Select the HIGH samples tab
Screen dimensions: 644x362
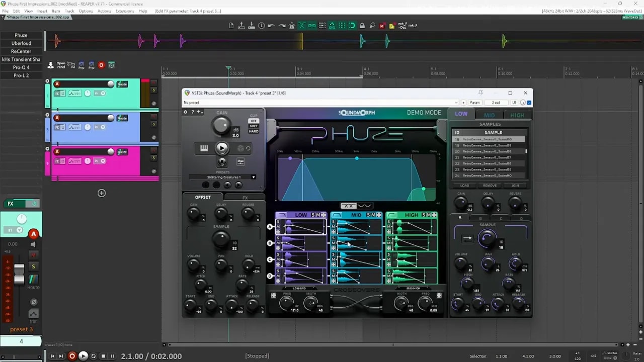point(517,115)
